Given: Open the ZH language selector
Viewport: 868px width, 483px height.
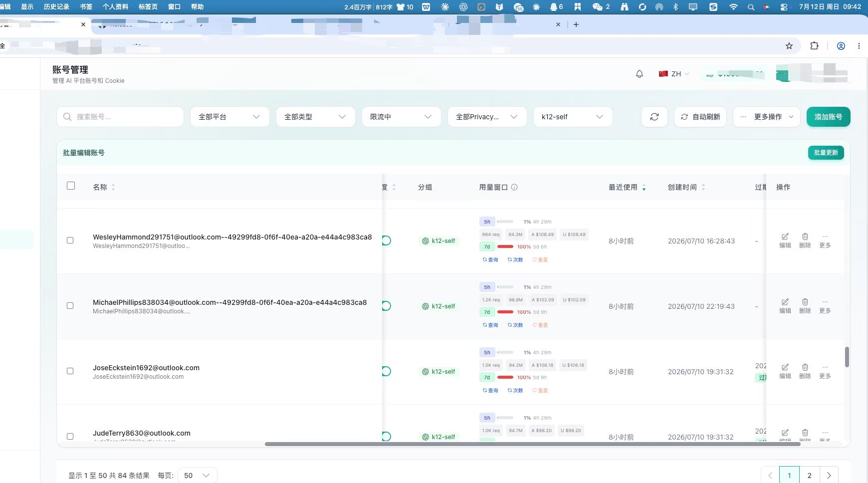Looking at the screenshot, I should (x=674, y=74).
